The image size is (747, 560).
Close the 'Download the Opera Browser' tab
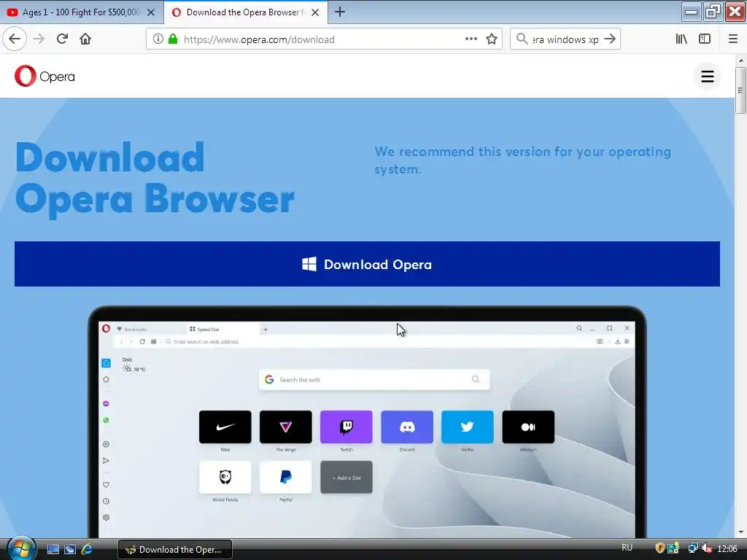click(x=315, y=12)
